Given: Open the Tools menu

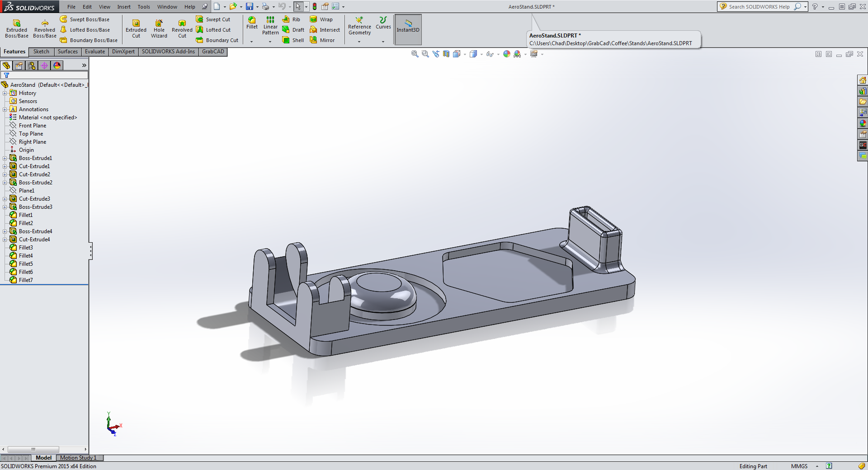Looking at the screenshot, I should 144,7.
